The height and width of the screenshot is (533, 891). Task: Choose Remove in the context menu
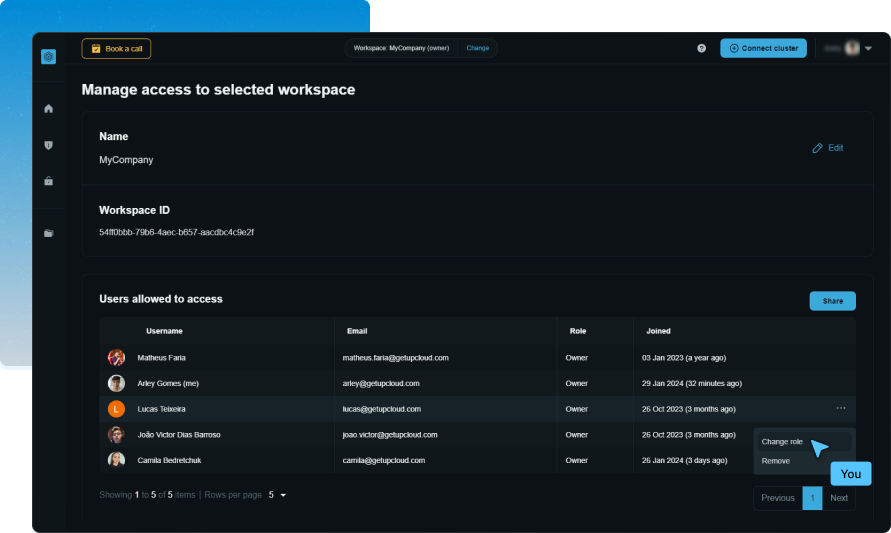click(x=776, y=461)
